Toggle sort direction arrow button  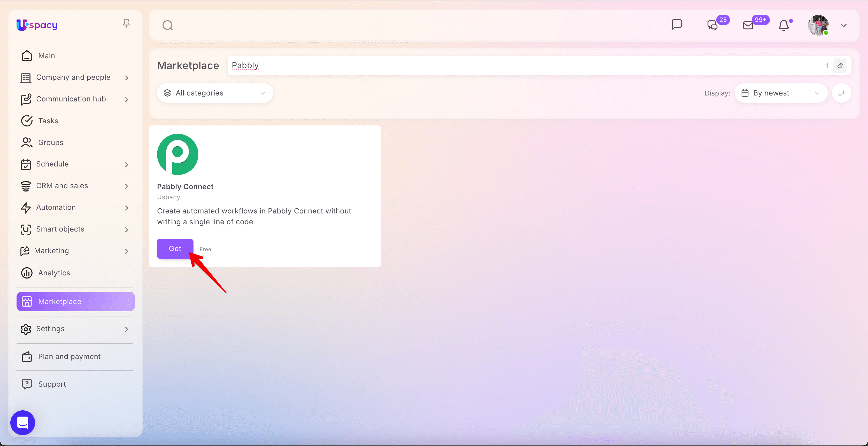click(x=841, y=93)
